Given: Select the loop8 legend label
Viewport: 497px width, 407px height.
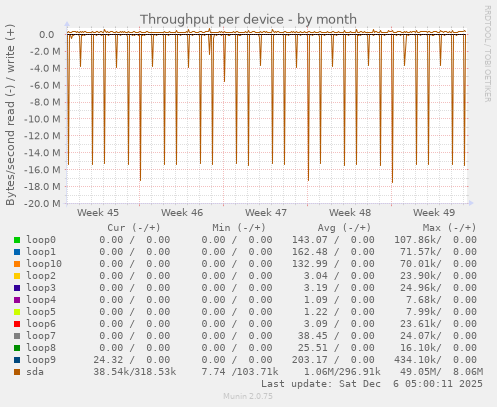Looking at the screenshot, I should (x=41, y=348).
